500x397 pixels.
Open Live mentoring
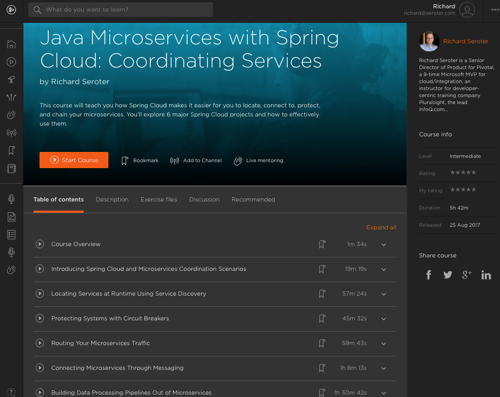258,161
